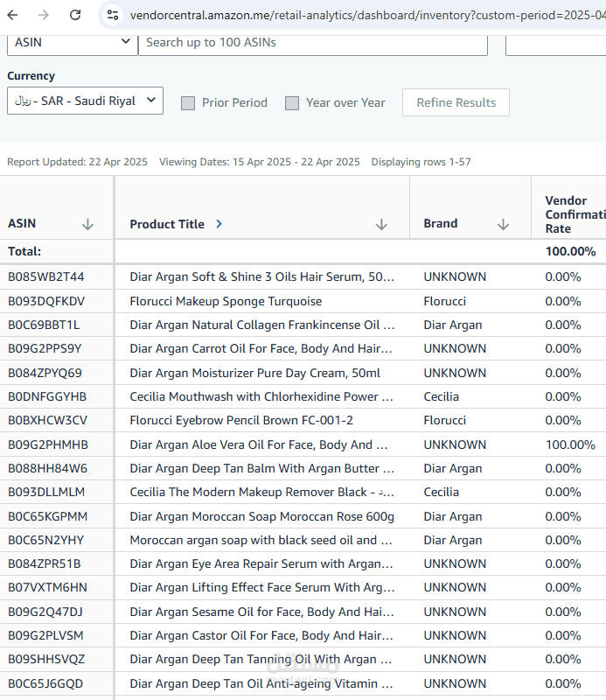Screen dimensions: 606x700
Task: Click Diar Argan Lifting Effect Face Serum title
Action: click(262, 588)
